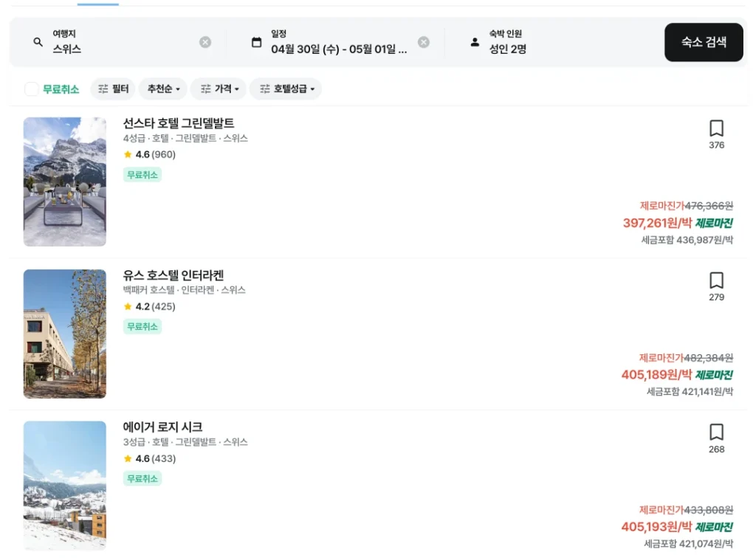The height and width of the screenshot is (558, 756).
Task: Bookmark 에이거 로지 시크 listing
Action: tap(716, 432)
